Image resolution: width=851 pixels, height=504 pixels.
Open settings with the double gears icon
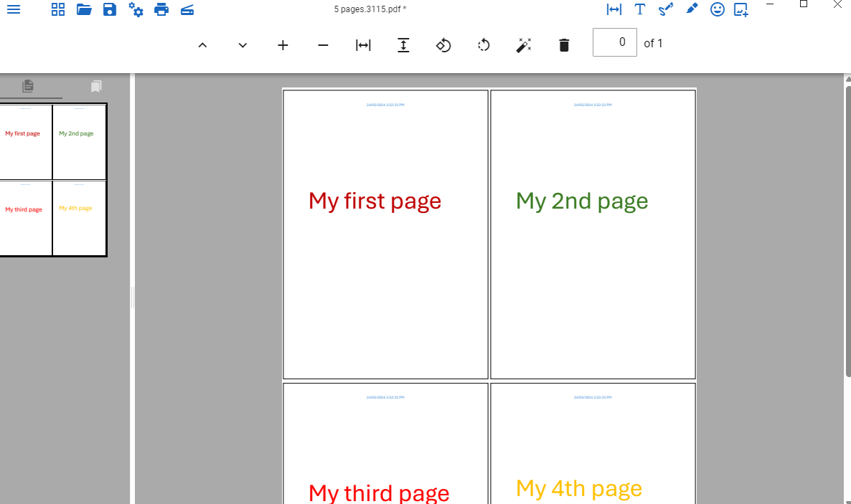pyautogui.click(x=136, y=10)
